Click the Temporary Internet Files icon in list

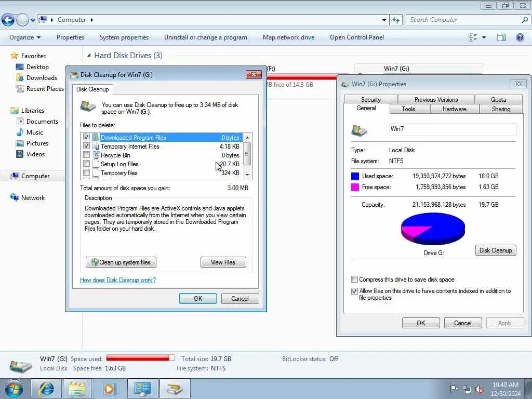pos(96,146)
